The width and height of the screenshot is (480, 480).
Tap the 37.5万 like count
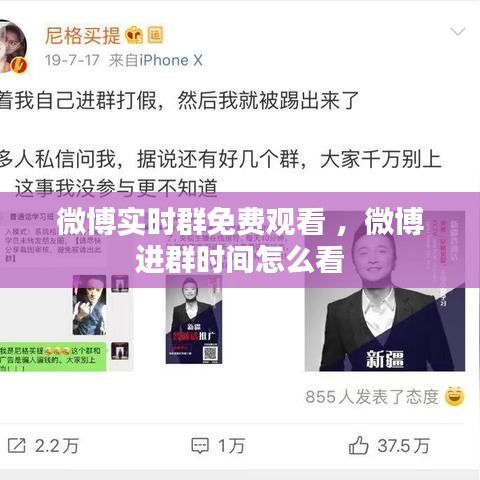pos(404,446)
